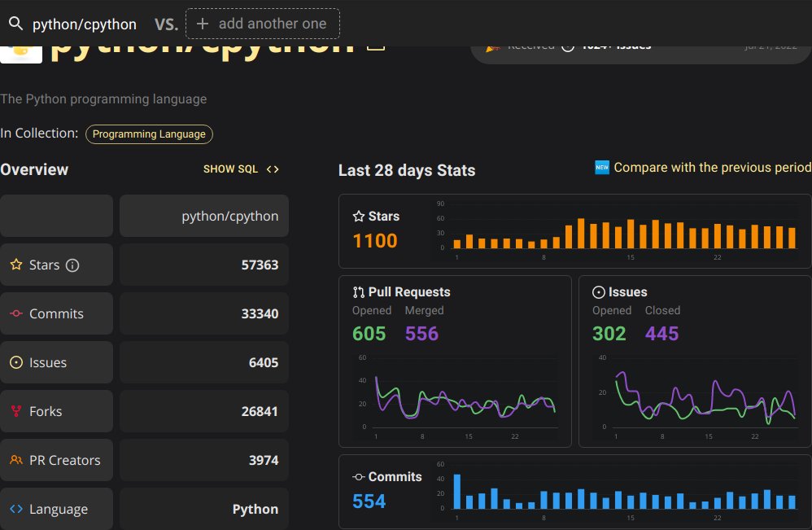The image size is (812, 530).
Task: Click the 605 opened pull requests number
Action: [369, 333]
